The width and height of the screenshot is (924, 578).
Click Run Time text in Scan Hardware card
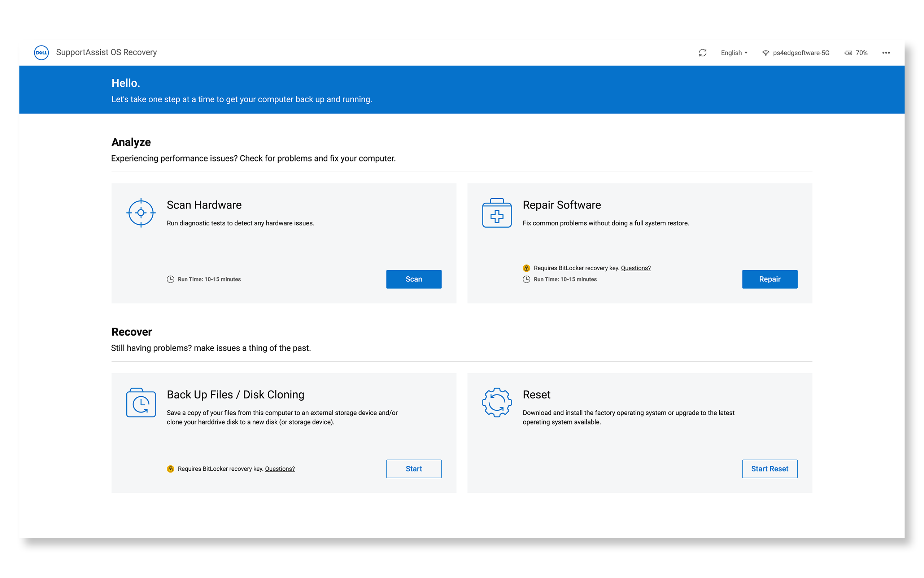[x=209, y=280]
